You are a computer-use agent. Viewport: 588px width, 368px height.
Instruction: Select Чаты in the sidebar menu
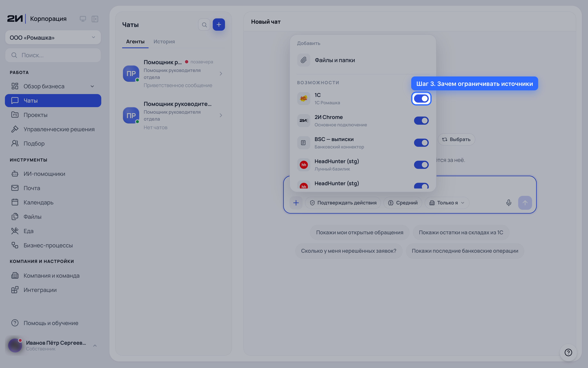[x=53, y=101]
